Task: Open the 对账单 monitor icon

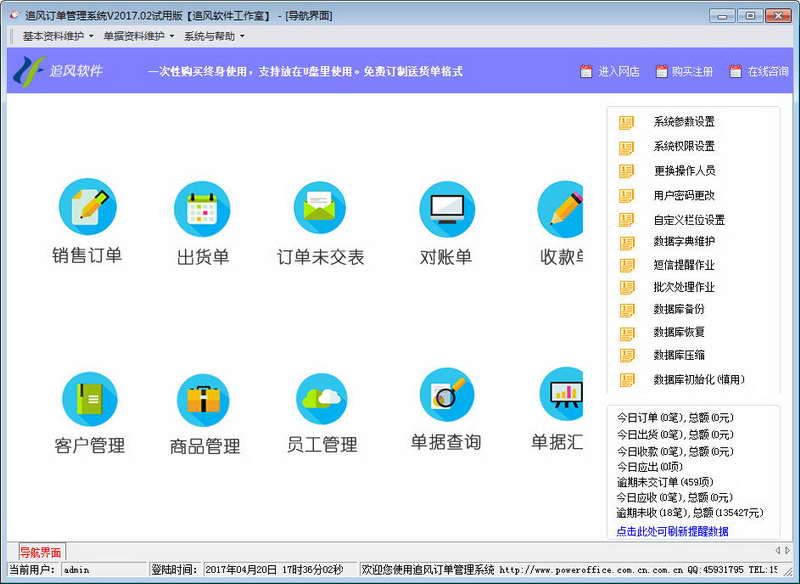Action: 447,209
